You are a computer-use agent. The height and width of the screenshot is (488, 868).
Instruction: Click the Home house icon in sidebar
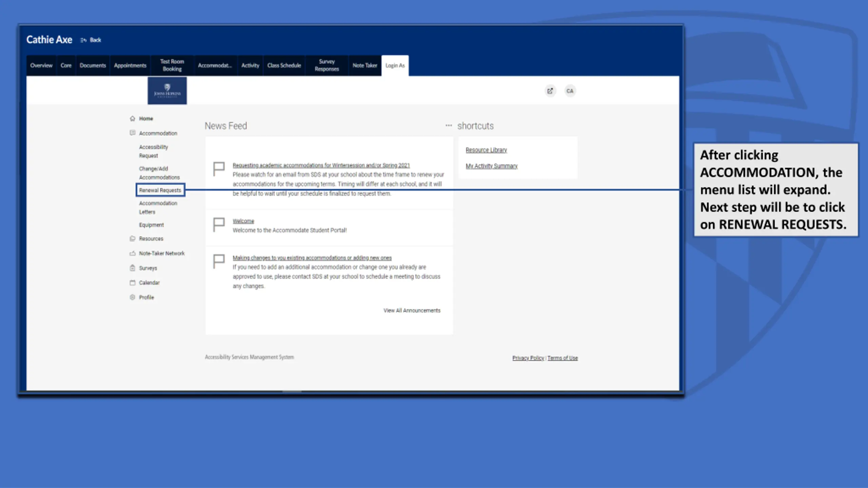(x=133, y=119)
